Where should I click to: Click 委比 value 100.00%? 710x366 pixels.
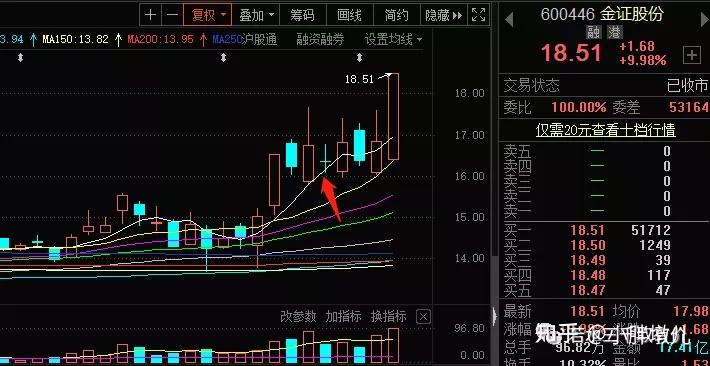click(x=579, y=107)
